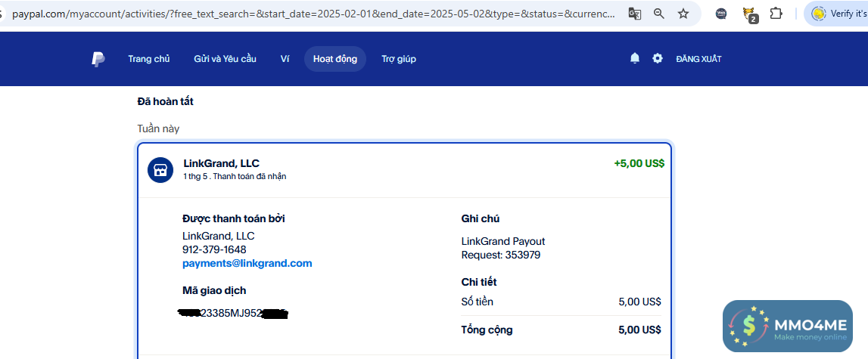The width and height of the screenshot is (868, 359).
Task: Click the ĐĂNG XUẤT button
Action: [698, 59]
